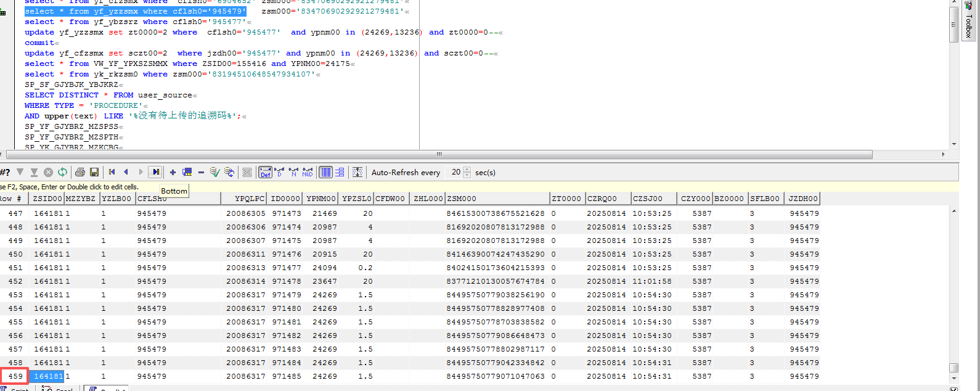Go to next record in grid
The width and height of the screenshot is (980, 391).
click(x=141, y=172)
